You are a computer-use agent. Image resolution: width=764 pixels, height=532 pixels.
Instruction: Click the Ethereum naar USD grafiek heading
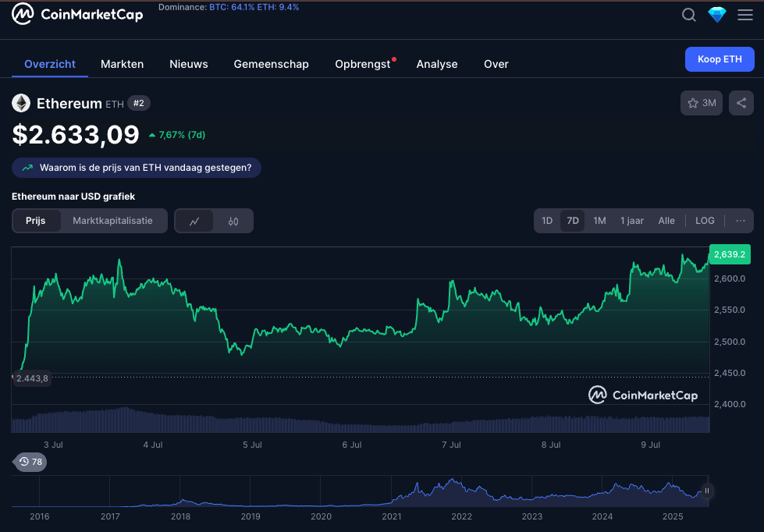click(x=73, y=197)
